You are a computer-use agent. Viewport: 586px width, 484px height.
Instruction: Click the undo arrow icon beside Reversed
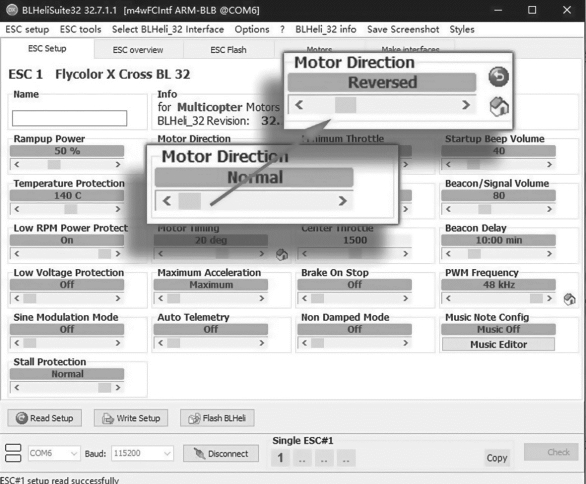tap(499, 77)
